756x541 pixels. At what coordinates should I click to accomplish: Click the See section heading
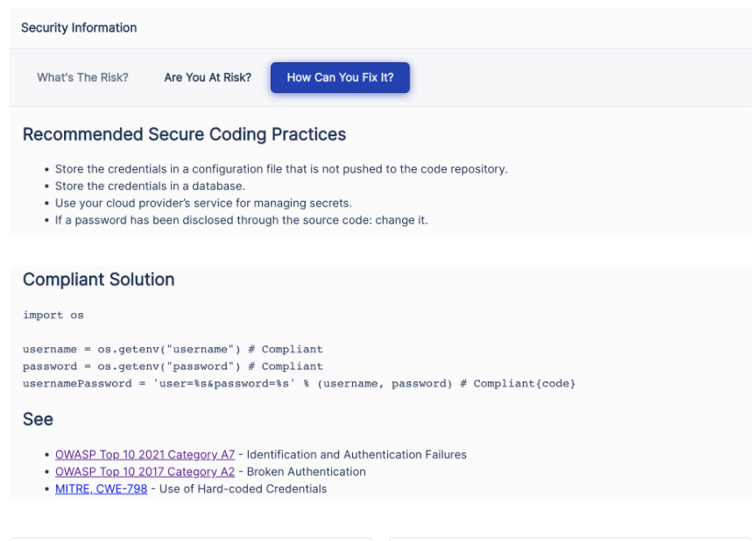point(38,419)
